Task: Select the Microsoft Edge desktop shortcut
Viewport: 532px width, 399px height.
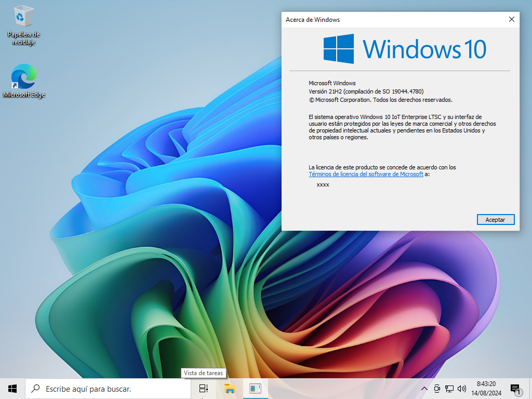Action: [24, 81]
